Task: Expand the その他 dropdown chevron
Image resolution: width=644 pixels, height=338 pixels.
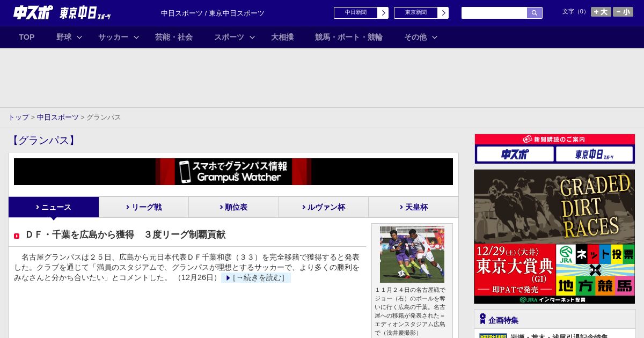Action: (435, 37)
